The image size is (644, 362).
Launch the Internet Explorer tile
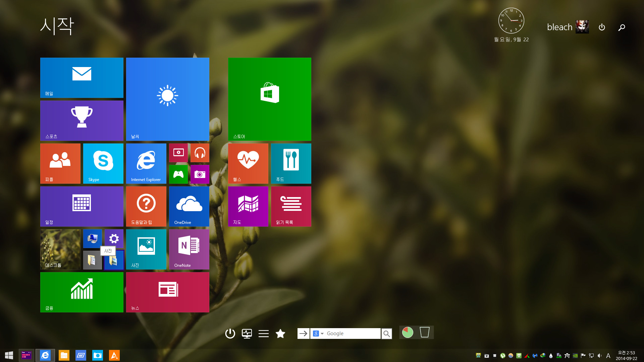pos(146,164)
